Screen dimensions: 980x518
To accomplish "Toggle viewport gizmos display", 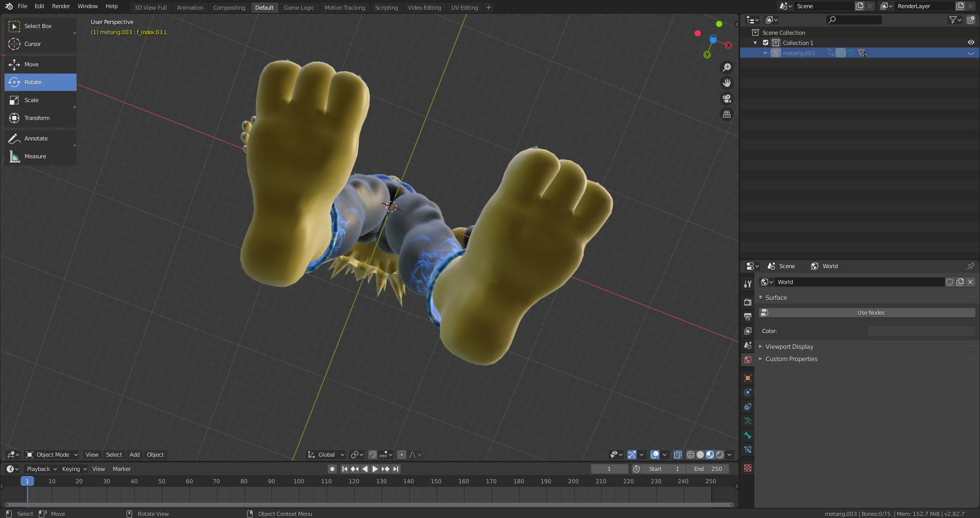I will (631, 455).
